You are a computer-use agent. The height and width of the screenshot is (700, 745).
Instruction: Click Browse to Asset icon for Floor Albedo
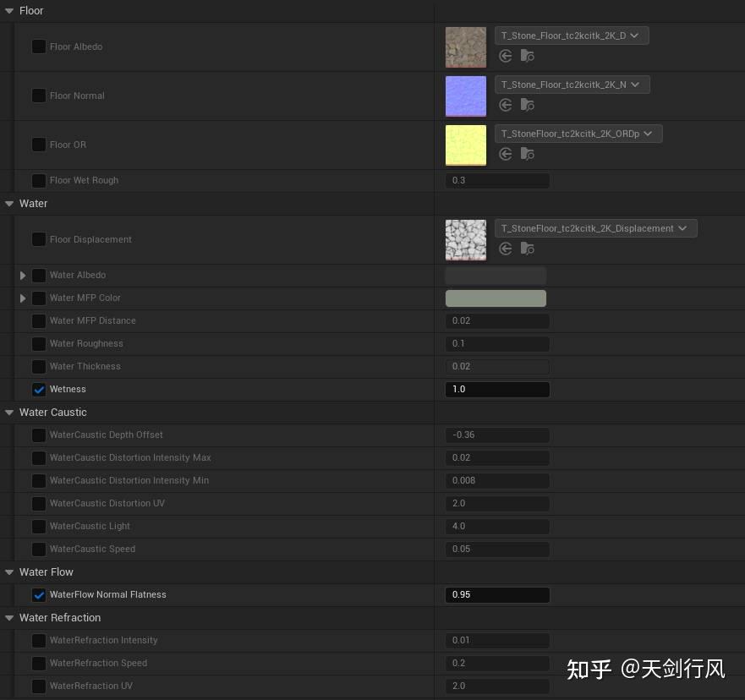(x=527, y=56)
